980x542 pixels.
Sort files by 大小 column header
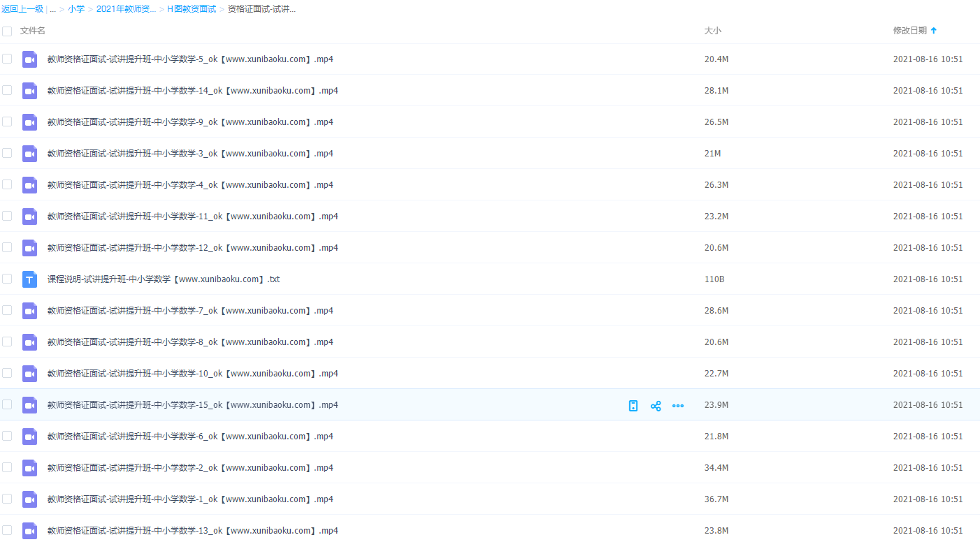click(x=712, y=31)
